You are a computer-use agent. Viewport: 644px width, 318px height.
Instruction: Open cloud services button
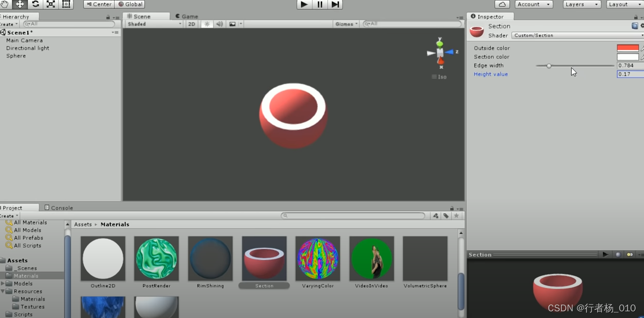click(x=502, y=4)
